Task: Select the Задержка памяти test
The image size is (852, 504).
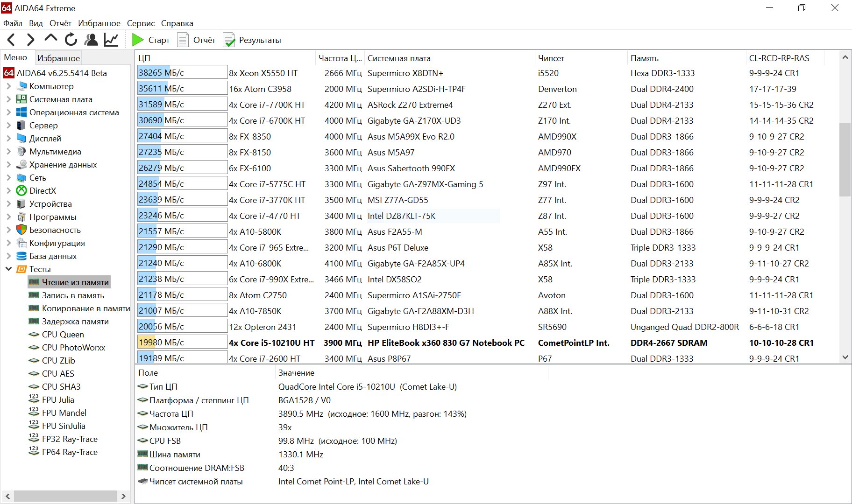Action: (69, 322)
